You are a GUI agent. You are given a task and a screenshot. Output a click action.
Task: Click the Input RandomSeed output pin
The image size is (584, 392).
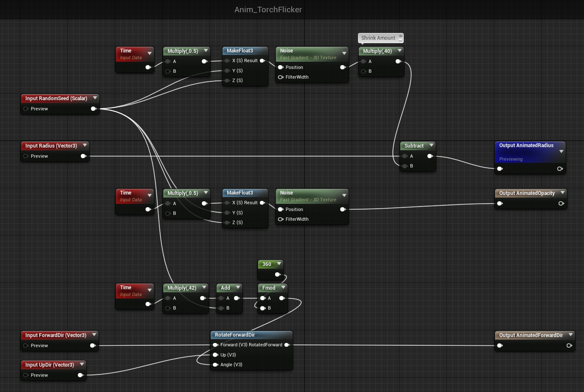(x=94, y=109)
